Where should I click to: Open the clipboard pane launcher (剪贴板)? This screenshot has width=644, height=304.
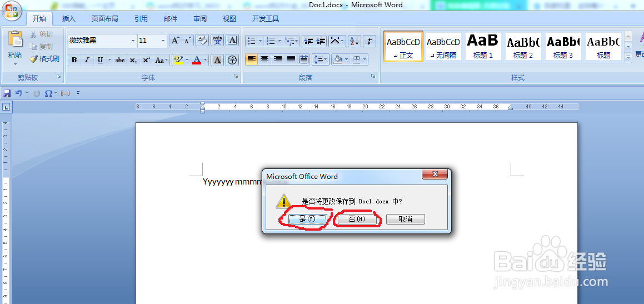(x=59, y=76)
